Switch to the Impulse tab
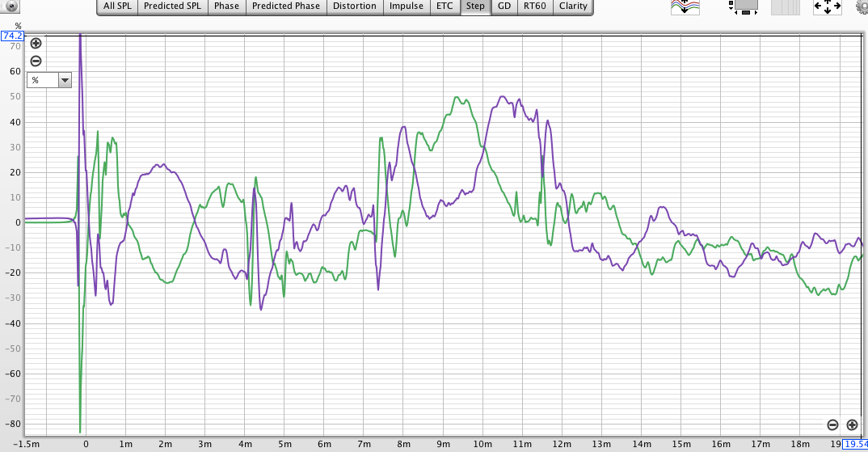 [x=407, y=6]
